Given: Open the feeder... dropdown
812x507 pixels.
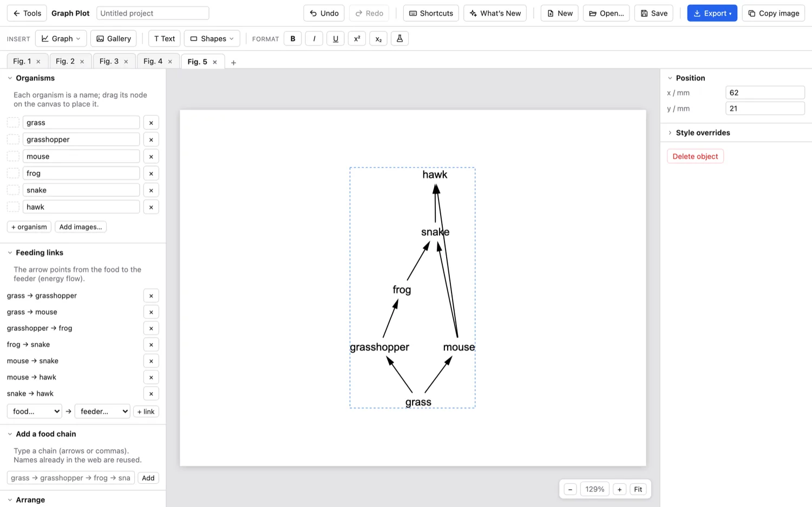Looking at the screenshot, I should click(x=102, y=411).
